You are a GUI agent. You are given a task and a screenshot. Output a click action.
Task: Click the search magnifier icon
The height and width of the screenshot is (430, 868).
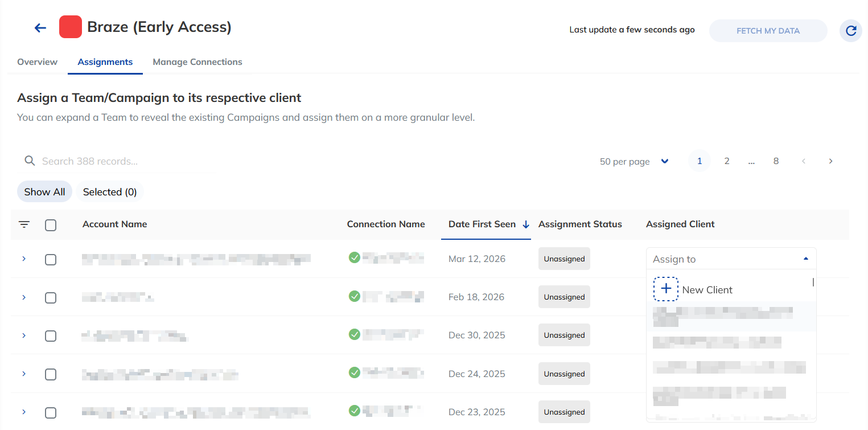tap(30, 161)
